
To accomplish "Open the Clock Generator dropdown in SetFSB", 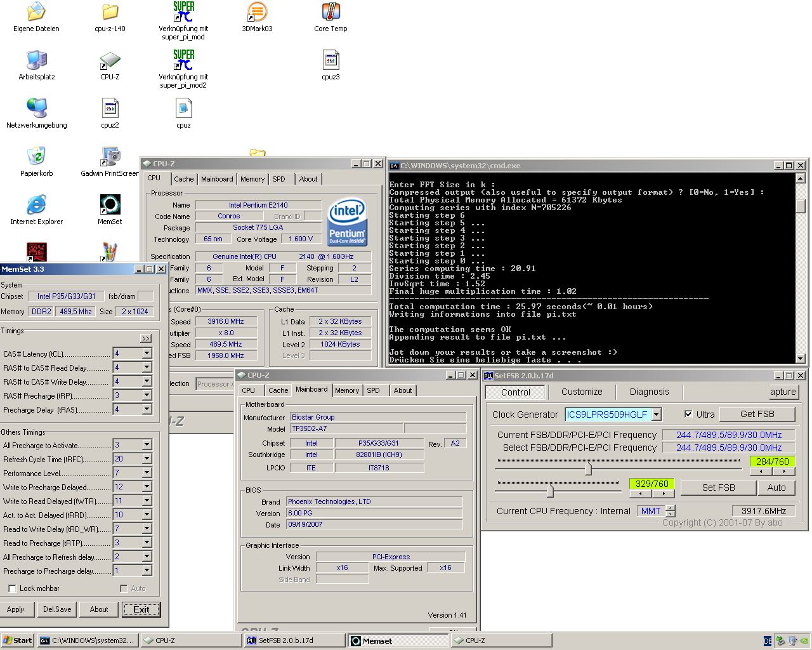I will 657,415.
